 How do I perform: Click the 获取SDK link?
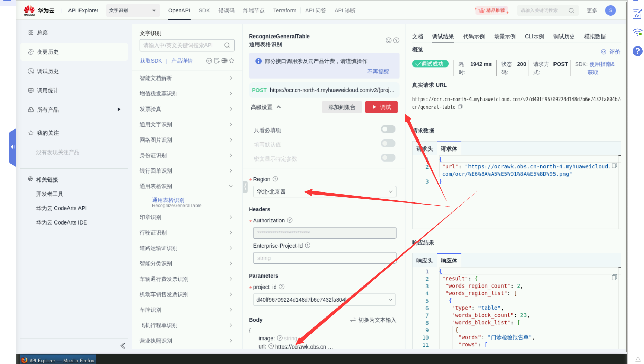tap(150, 61)
